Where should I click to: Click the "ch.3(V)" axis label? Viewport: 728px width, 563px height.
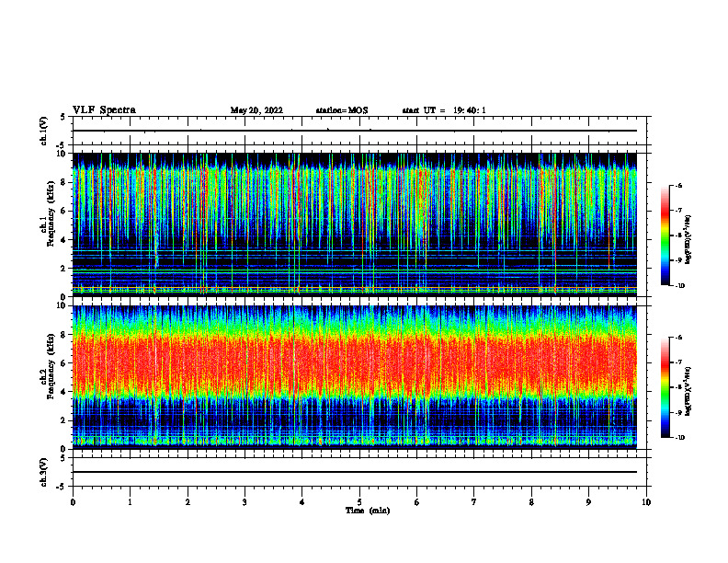click(44, 472)
